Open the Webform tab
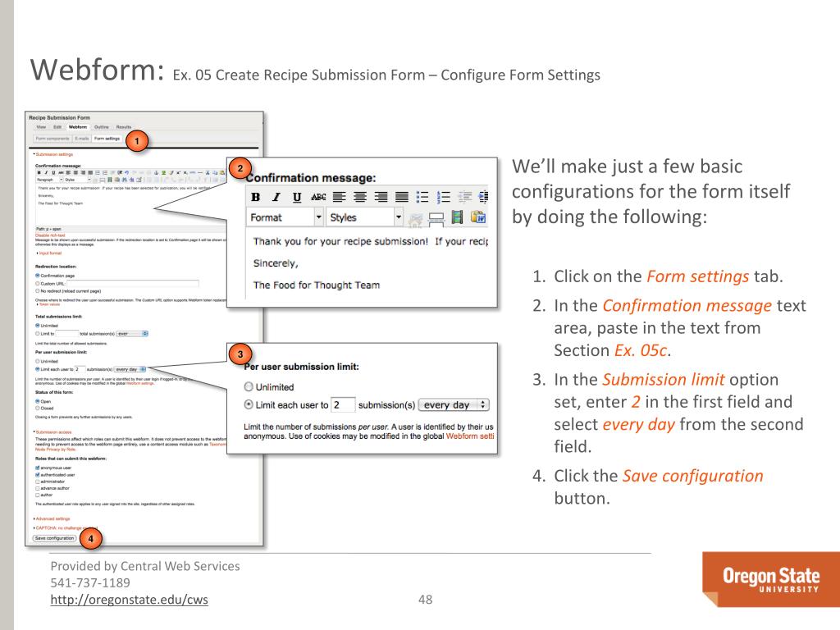 pos(78,127)
